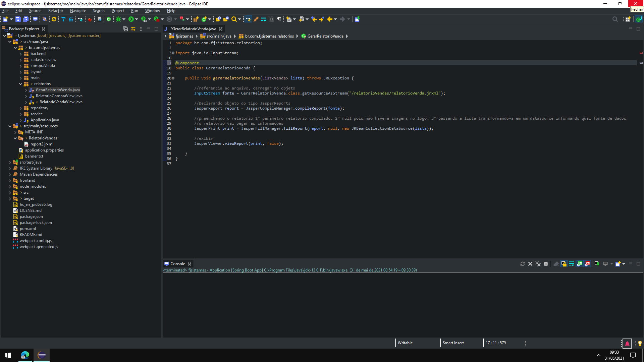Open Package Explorer view menu dots
Image resolution: width=644 pixels, height=362 pixels.
click(141, 29)
